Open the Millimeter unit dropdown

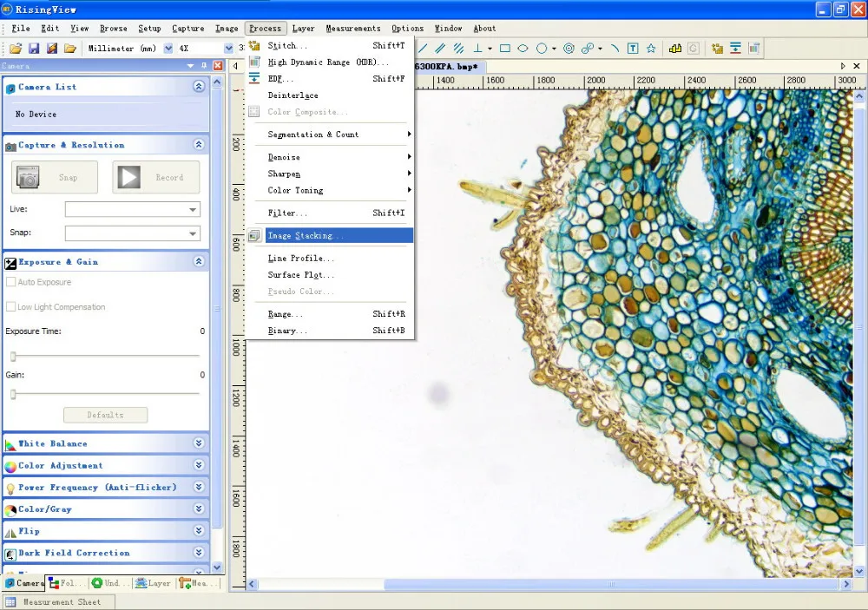click(168, 49)
